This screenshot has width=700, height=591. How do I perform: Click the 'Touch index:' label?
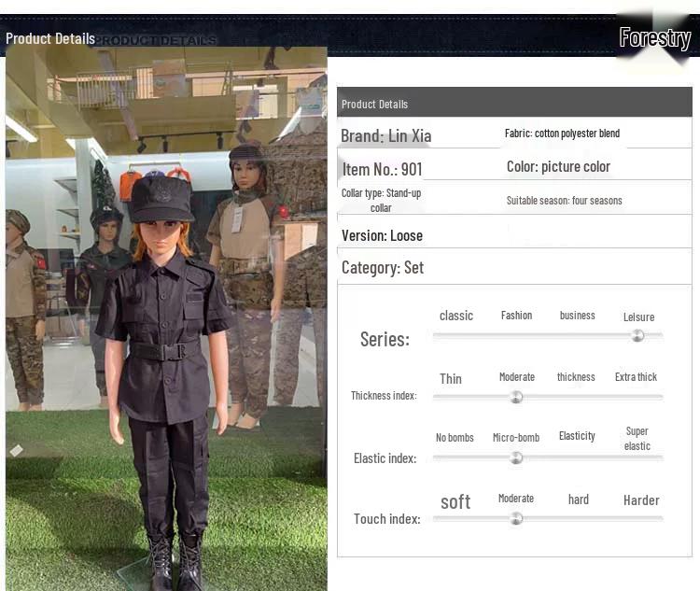(386, 519)
